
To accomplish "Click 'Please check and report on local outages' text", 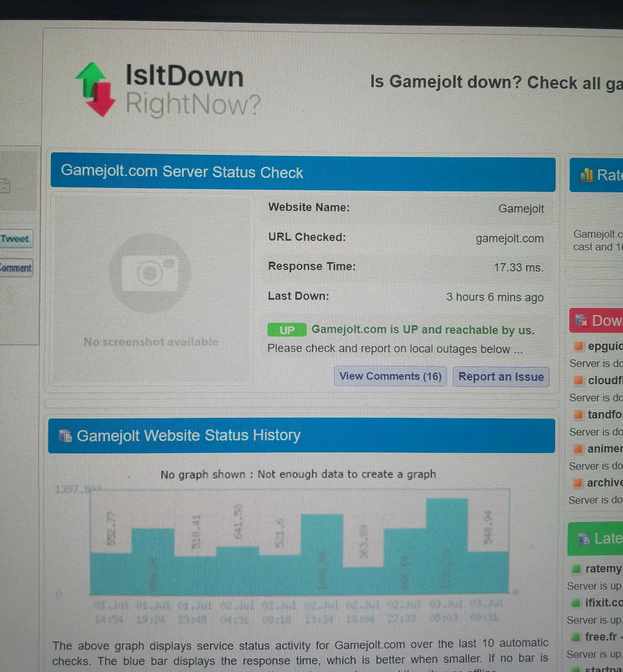I will pyautogui.click(x=395, y=349).
